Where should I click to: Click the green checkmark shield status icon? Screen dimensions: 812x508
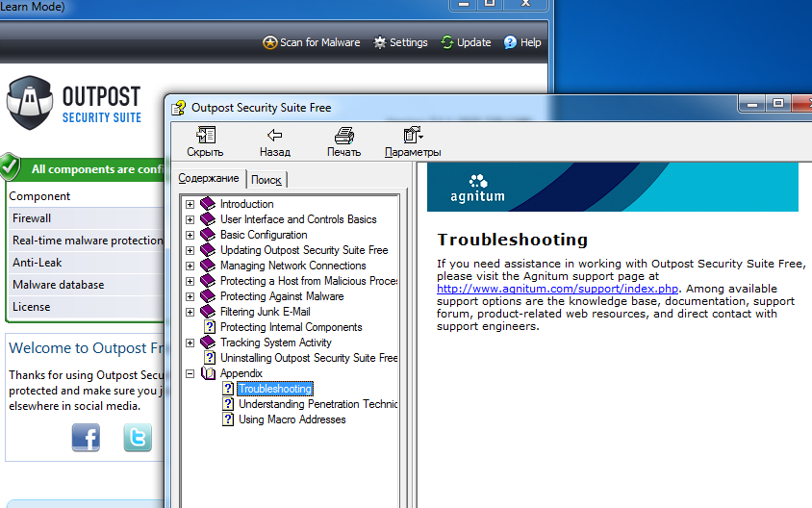click(x=10, y=167)
